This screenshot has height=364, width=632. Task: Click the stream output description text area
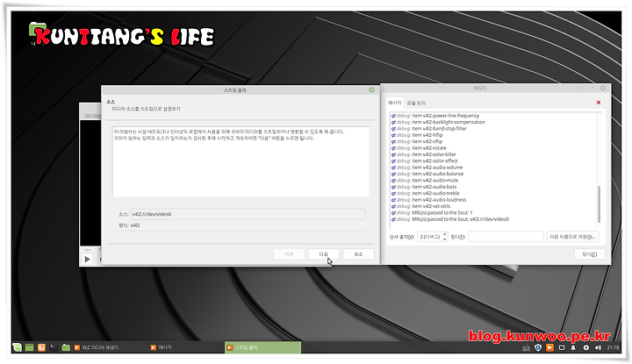tap(241, 161)
